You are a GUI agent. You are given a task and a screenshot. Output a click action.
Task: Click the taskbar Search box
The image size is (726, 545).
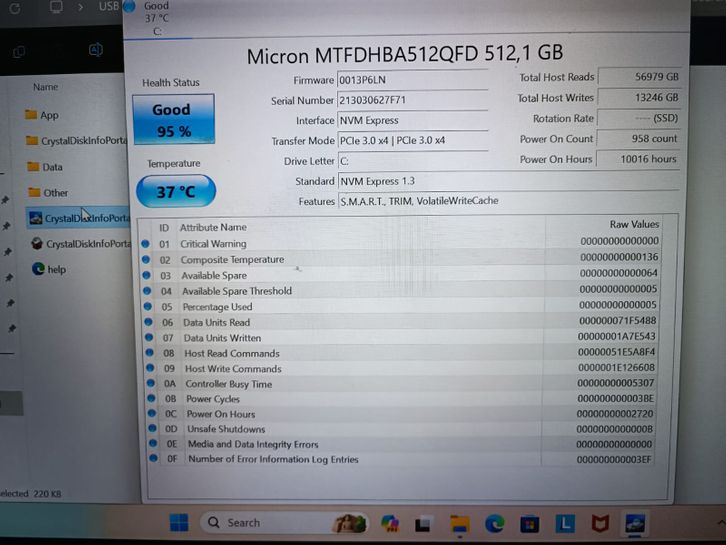coord(283,523)
